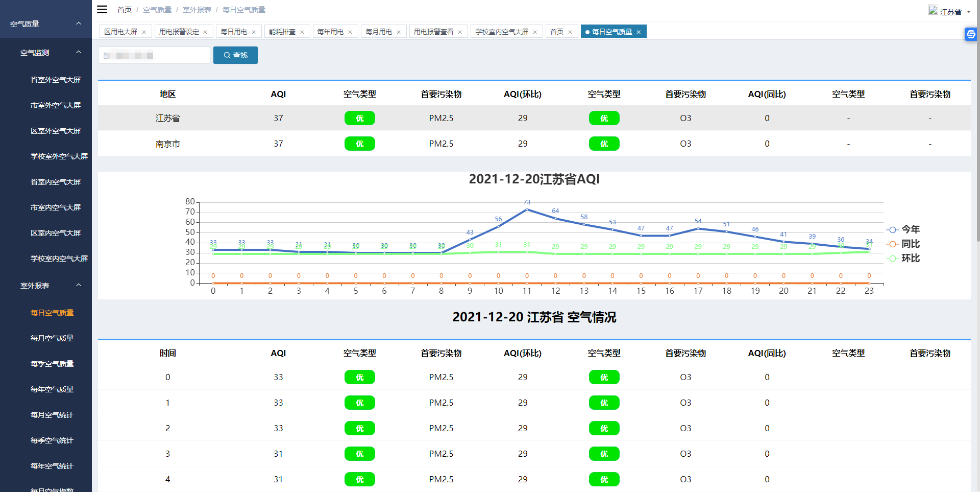Viewport: 980px width, 492px height.
Task: Close the 能耗排查 tab
Action: pos(302,32)
